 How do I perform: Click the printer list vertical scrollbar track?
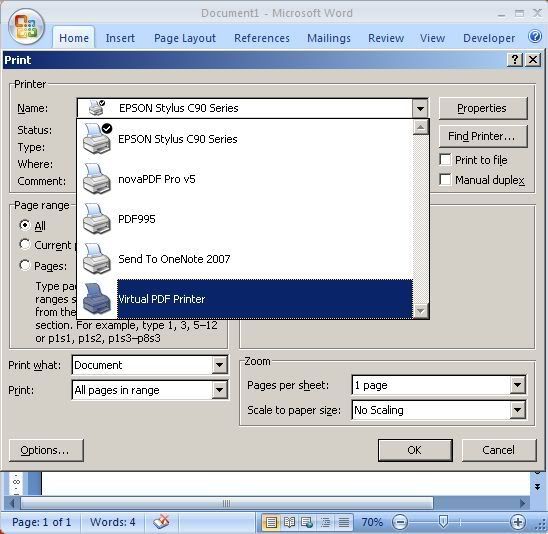coord(420,219)
